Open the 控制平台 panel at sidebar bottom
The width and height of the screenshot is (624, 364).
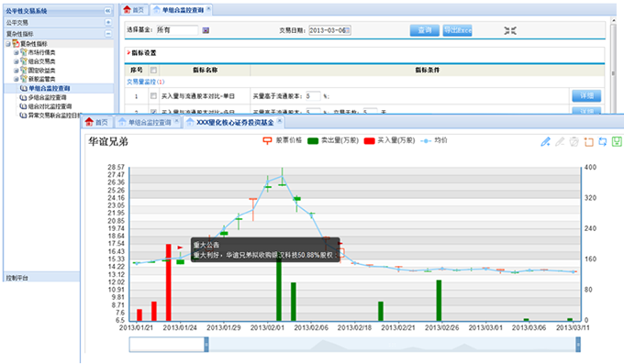[41, 277]
